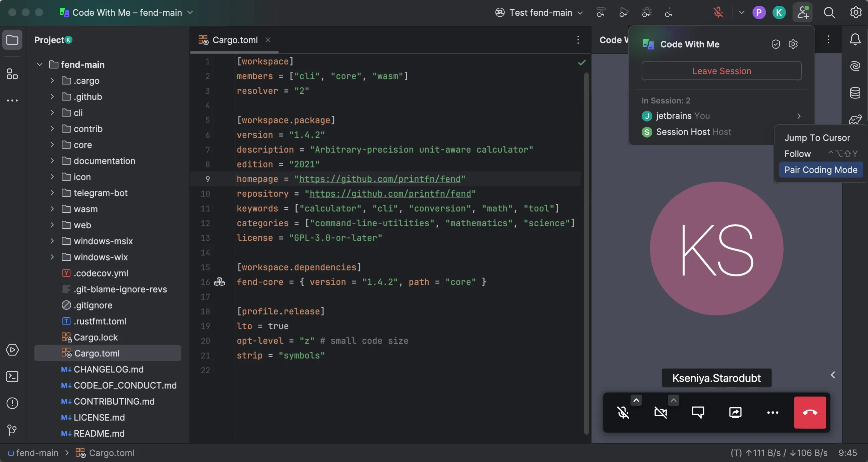
Task: Open the Structure tool window icon
Action: coord(12,74)
